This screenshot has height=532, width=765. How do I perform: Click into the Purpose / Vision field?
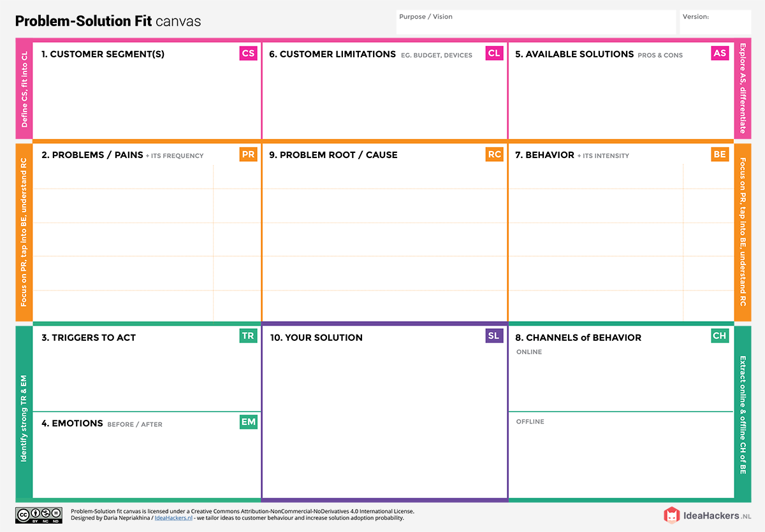point(535,22)
